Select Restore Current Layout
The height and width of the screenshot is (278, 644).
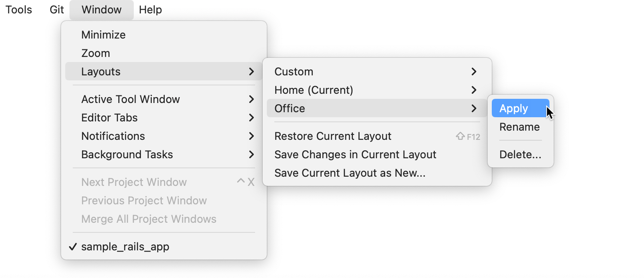[x=333, y=136]
